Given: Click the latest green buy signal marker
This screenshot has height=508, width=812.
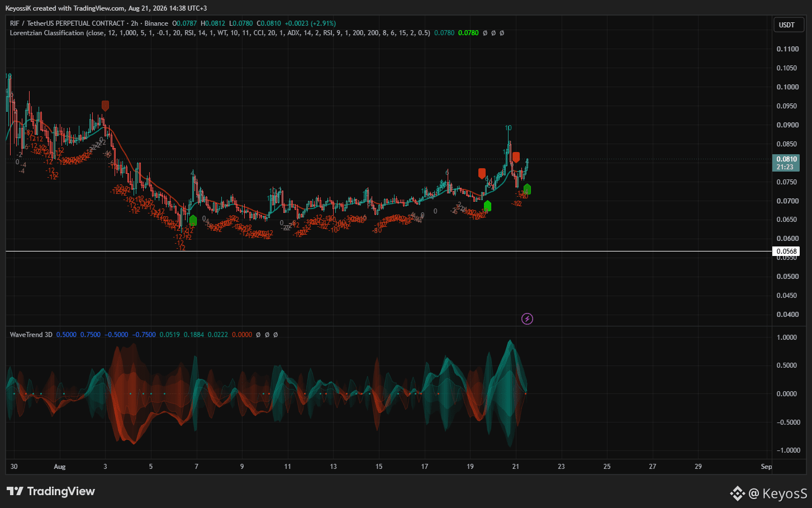Looking at the screenshot, I should (x=527, y=189).
